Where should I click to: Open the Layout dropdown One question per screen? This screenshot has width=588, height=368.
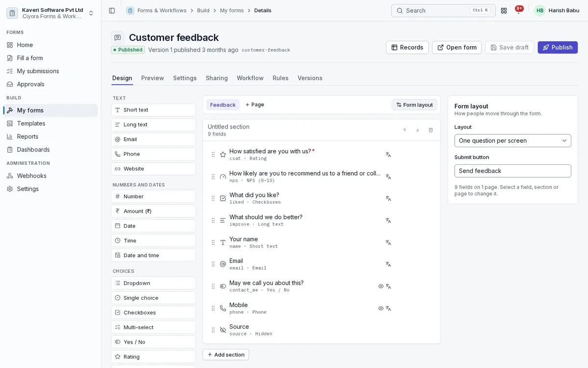pos(513,141)
